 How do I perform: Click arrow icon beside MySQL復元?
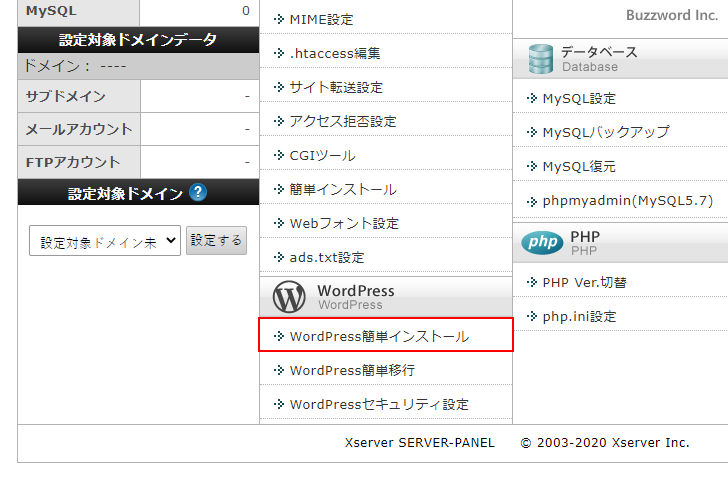[x=532, y=166]
